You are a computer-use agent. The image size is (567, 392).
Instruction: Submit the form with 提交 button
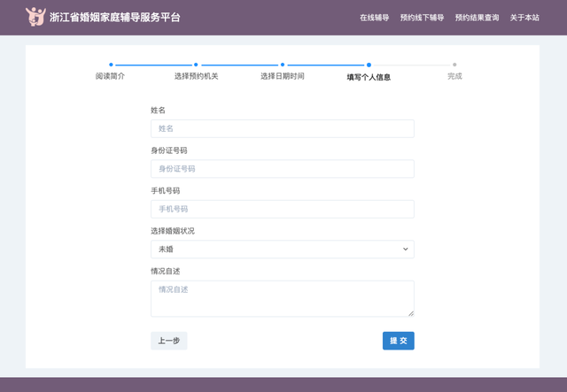point(399,341)
